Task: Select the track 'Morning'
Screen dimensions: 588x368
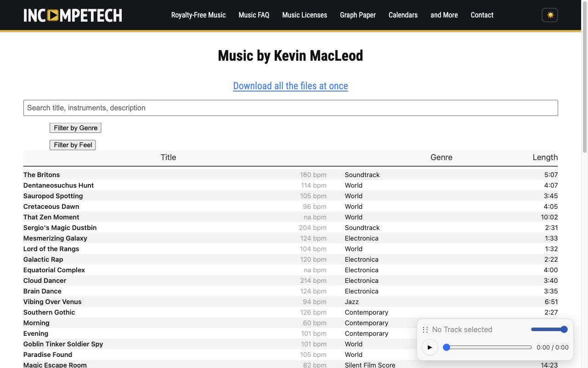Action: 36,323
